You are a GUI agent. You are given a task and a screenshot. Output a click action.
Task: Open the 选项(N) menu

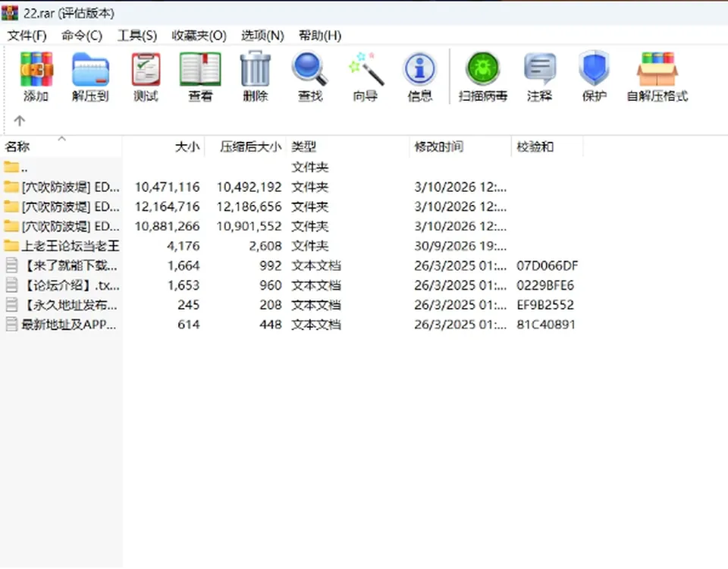tap(262, 36)
